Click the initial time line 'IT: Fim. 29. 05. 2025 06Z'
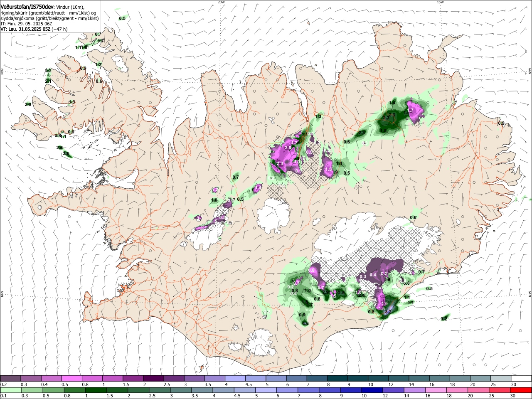Viewport: 532px width, 399px height. (26, 24)
